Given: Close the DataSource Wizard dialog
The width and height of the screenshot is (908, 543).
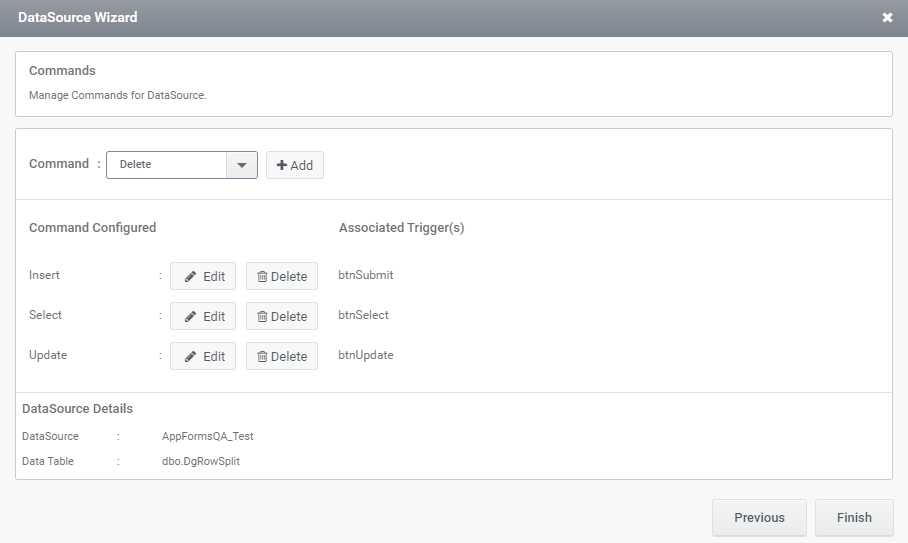Looking at the screenshot, I should point(887,17).
